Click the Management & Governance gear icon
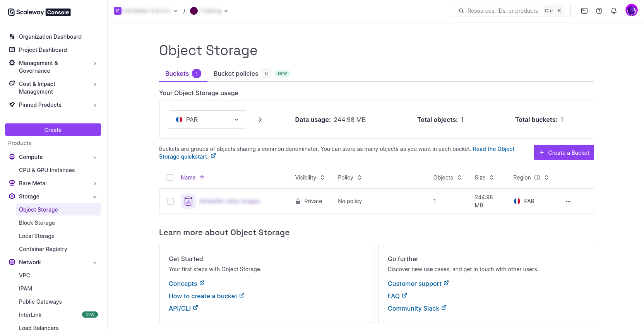The height and width of the screenshot is (330, 644). (12, 63)
